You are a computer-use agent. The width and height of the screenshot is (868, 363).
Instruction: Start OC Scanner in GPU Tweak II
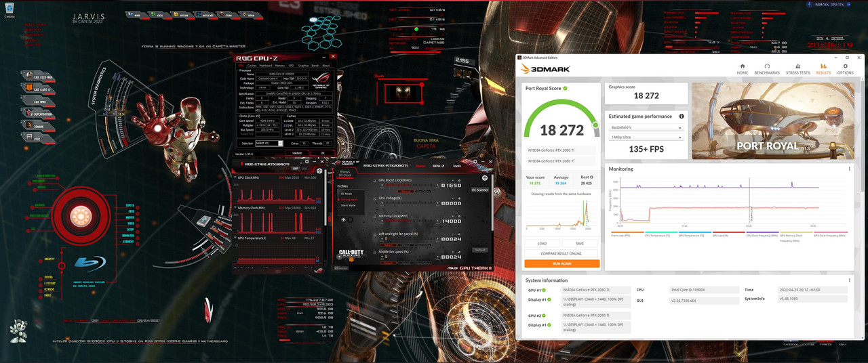[x=479, y=190]
